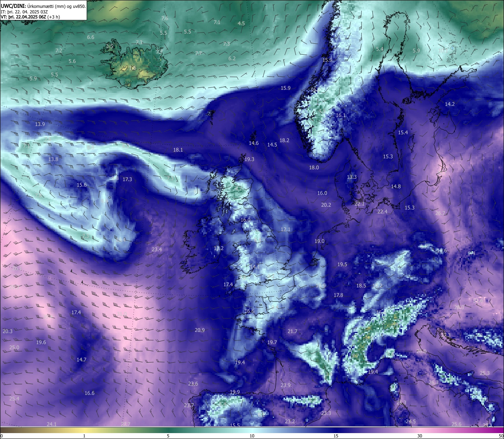This screenshot has width=504, height=439.
Task: Click the 3.5 value over Iceland
Action: pyautogui.click(x=109, y=46)
